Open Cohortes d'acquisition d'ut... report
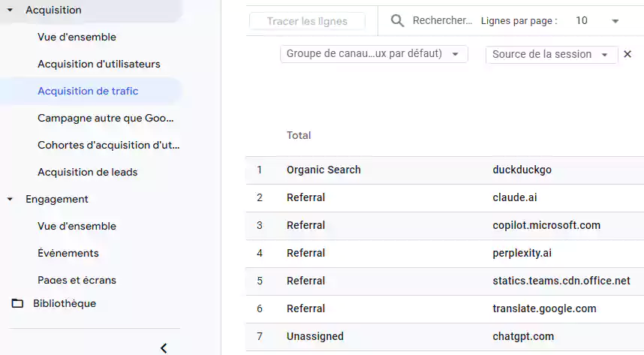The height and width of the screenshot is (355, 644). (108, 146)
